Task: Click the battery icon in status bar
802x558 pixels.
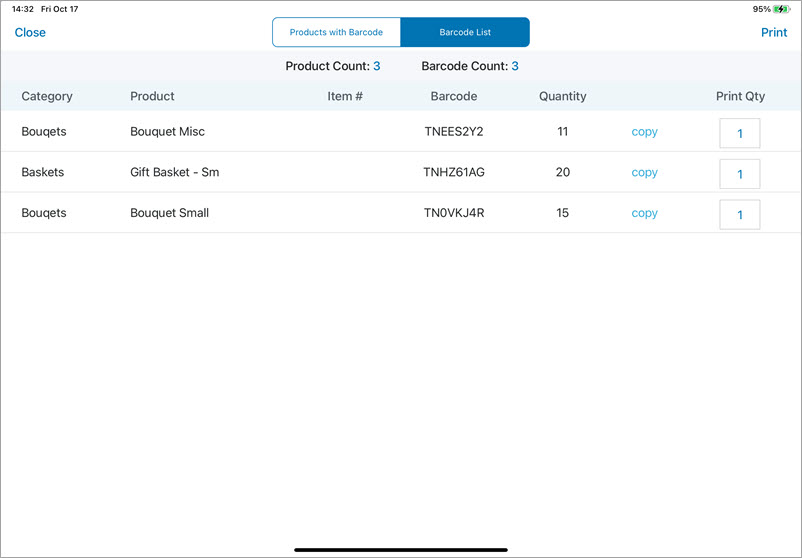Action: point(781,9)
